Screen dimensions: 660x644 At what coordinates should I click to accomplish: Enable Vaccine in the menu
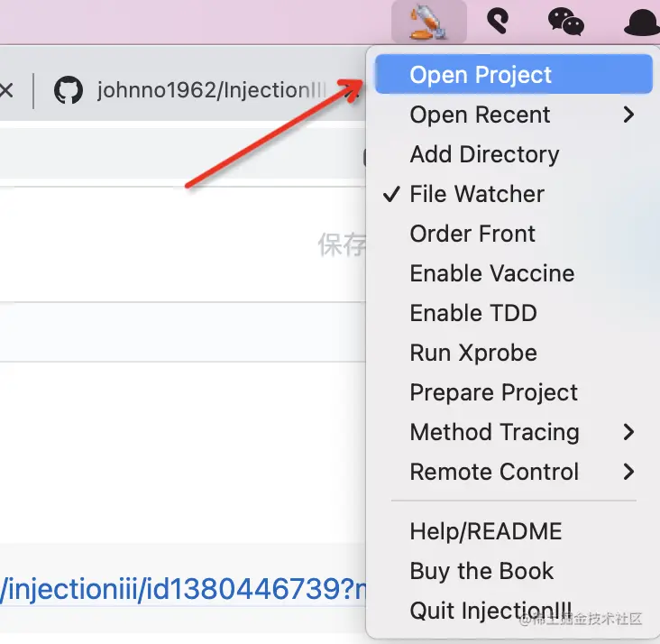coord(491,273)
